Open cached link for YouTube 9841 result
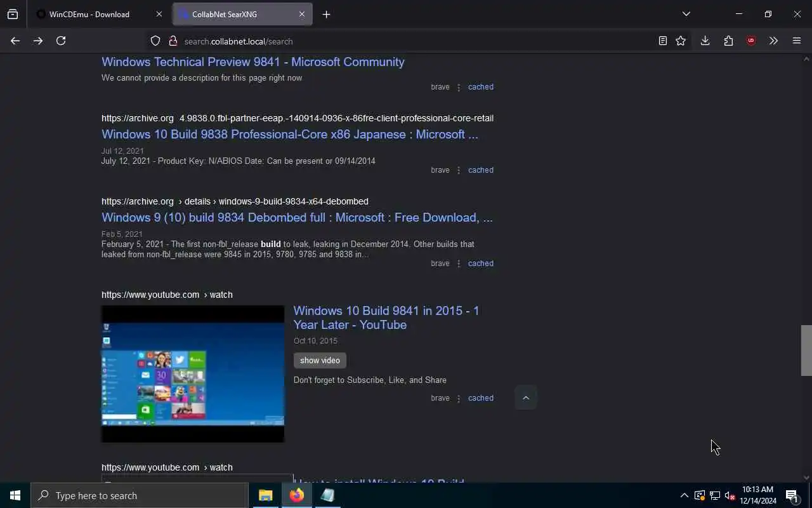The height and width of the screenshot is (508, 812). coord(480,398)
